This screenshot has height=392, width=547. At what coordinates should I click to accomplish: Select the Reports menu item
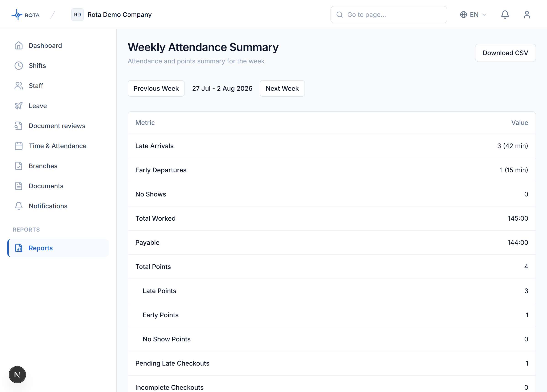[58, 248]
